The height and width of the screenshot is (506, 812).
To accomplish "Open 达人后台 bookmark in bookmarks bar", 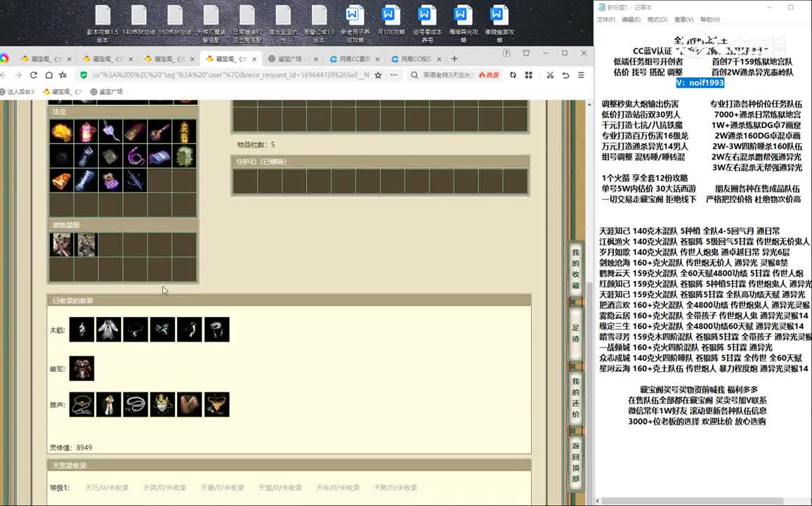I will (17, 91).
